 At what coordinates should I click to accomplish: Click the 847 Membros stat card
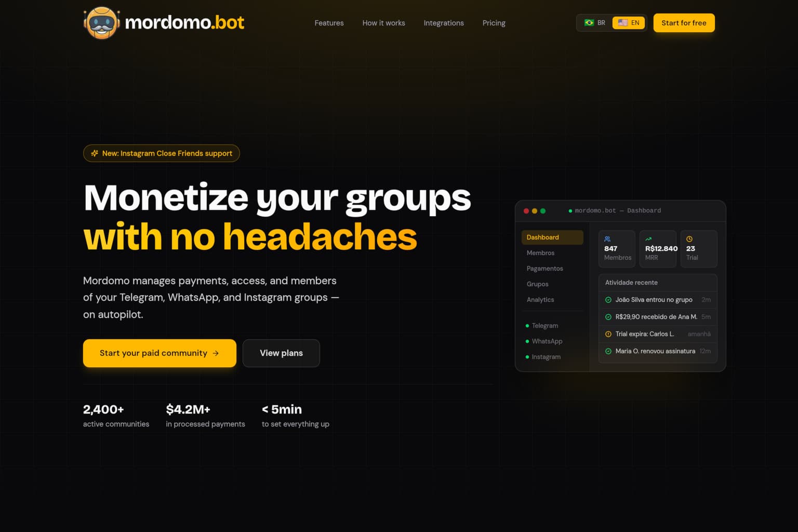pos(617,249)
